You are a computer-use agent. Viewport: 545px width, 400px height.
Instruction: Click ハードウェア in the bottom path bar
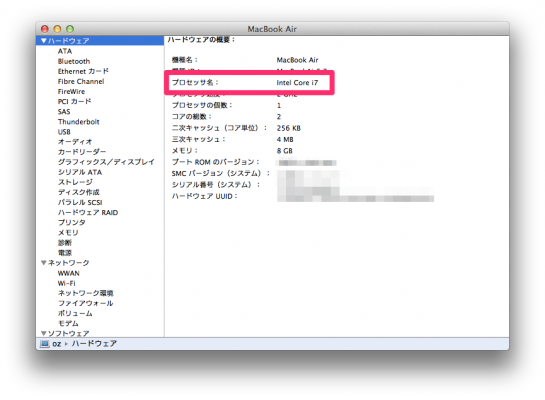(x=94, y=344)
